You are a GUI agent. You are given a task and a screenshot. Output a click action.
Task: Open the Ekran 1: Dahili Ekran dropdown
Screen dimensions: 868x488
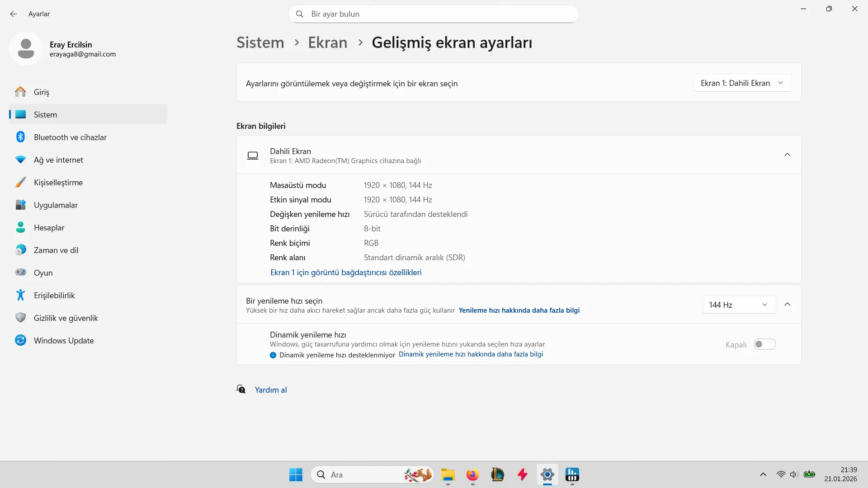tap(742, 83)
